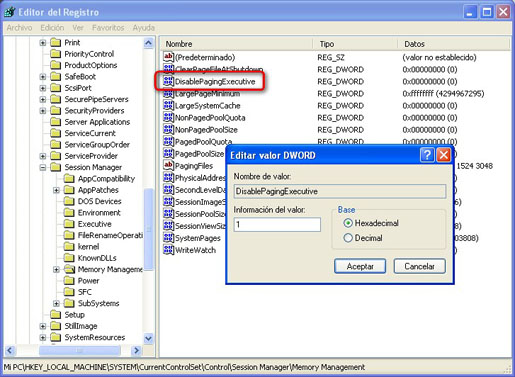The image size is (515, 377).
Task: Click the LargePageMinimum DWORD icon
Action: pyautogui.click(x=169, y=94)
